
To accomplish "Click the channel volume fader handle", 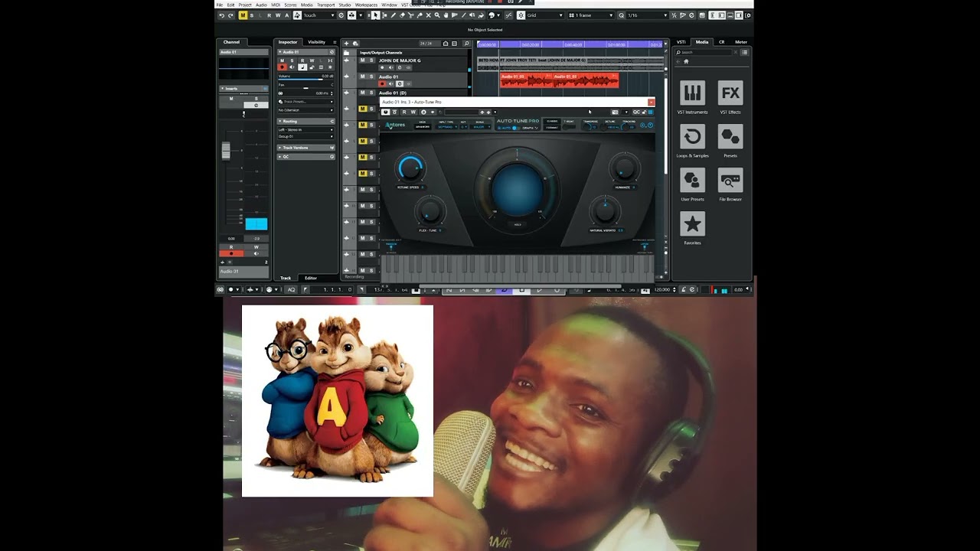I will click(226, 151).
